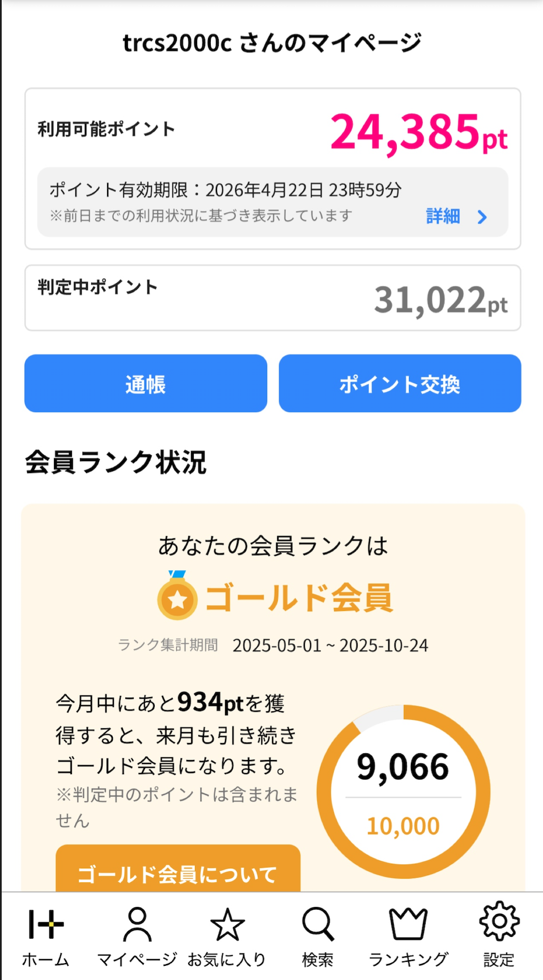The height and width of the screenshot is (980, 543).
Task: Tap the ranking crown icon
Action: point(408,924)
